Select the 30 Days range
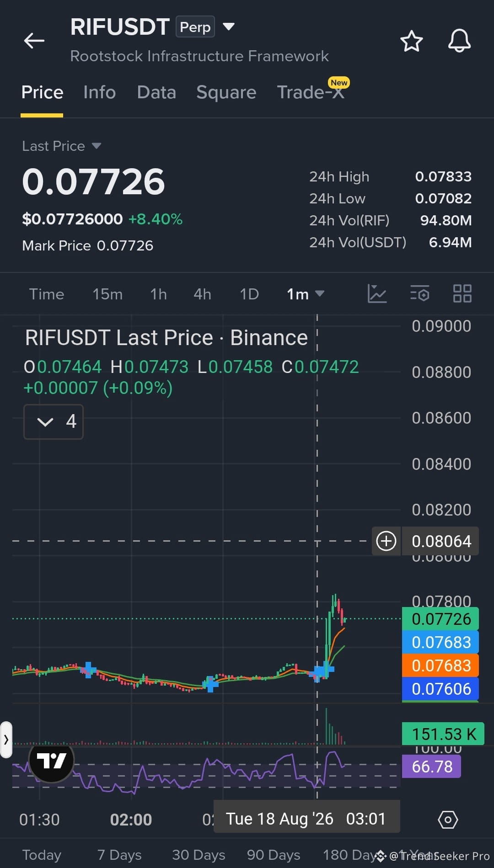 (199, 855)
